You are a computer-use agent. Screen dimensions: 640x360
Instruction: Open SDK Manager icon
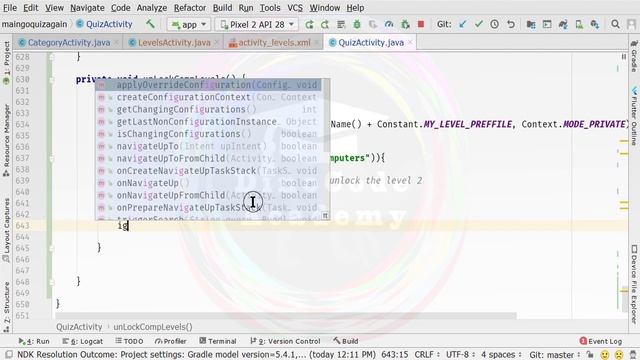(595, 24)
